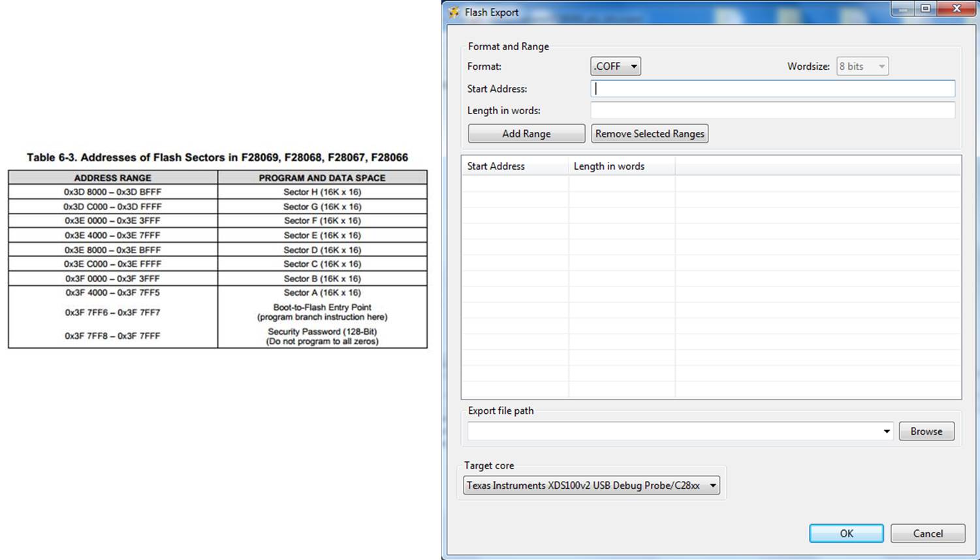Confirm with the OK button
The image size is (980, 560).
846,533
